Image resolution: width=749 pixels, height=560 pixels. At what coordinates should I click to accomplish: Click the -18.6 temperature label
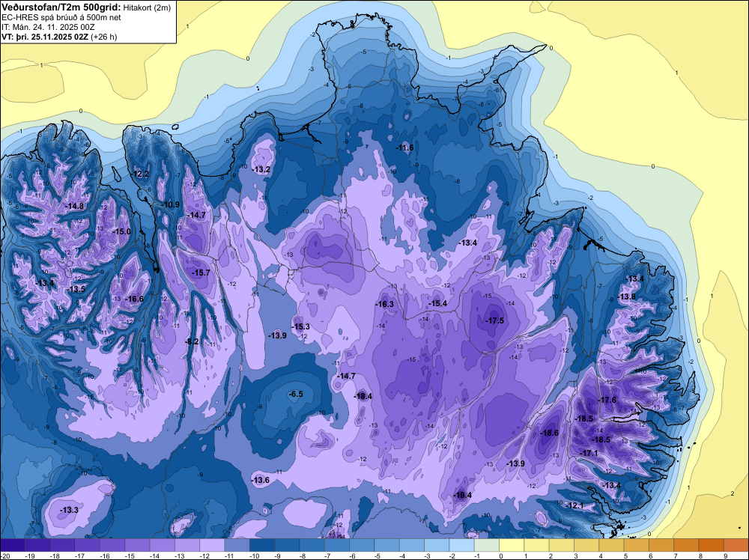(549, 433)
